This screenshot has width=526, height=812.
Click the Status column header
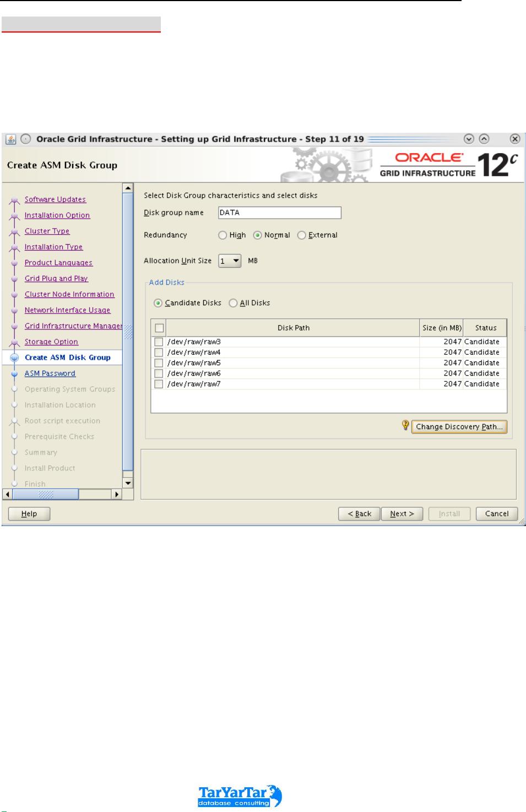coord(485,328)
